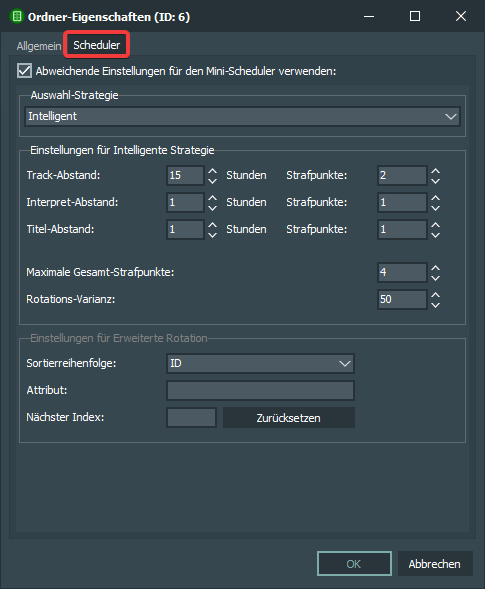Focus the Attribut text field
The width and height of the screenshot is (485, 589).
click(260, 390)
